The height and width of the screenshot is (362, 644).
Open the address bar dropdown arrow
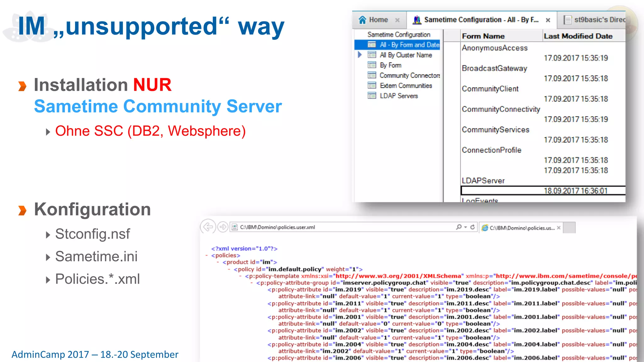tap(465, 227)
